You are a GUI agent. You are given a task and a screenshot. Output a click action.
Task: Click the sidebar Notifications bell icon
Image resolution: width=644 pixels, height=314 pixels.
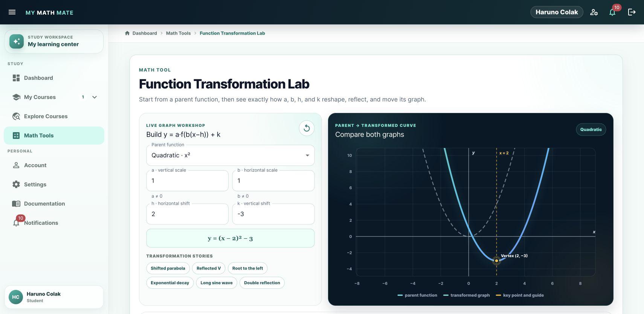[x=16, y=223]
